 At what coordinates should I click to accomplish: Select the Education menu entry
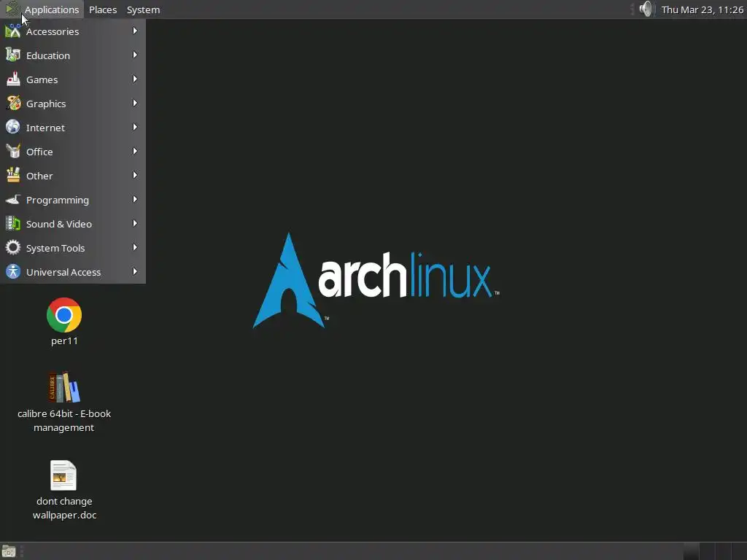point(73,55)
